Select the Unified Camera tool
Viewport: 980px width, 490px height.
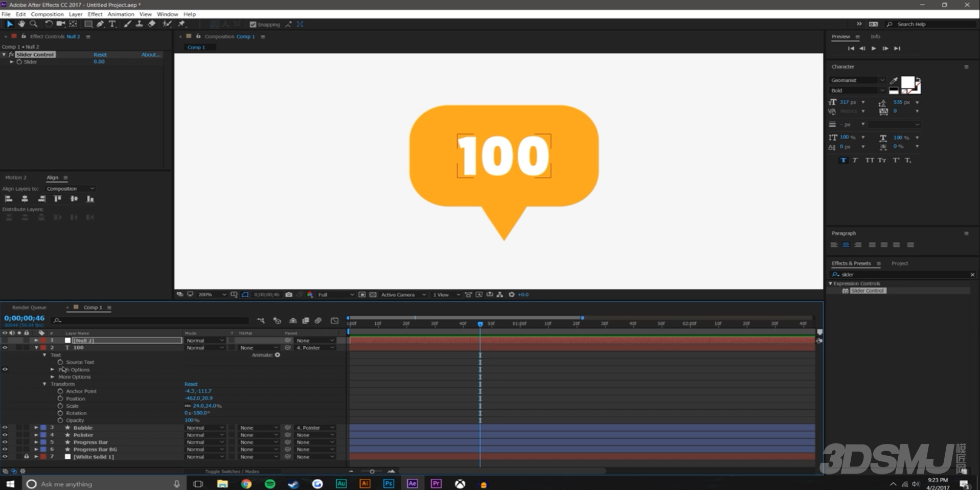pos(61,24)
